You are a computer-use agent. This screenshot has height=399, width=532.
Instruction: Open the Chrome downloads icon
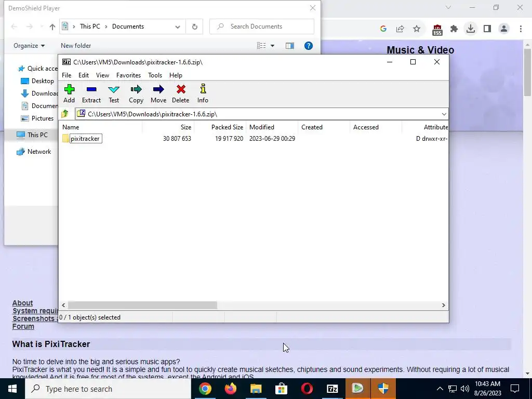coord(471,29)
